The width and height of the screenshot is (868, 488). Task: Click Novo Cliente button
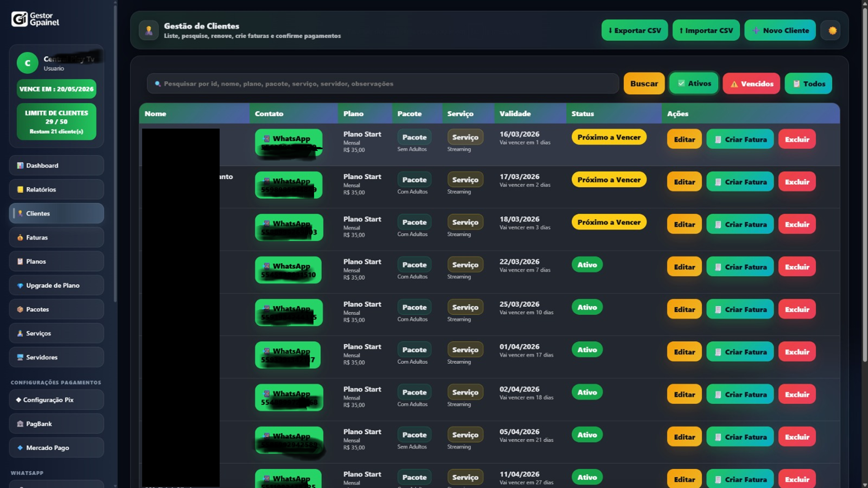[x=780, y=31]
